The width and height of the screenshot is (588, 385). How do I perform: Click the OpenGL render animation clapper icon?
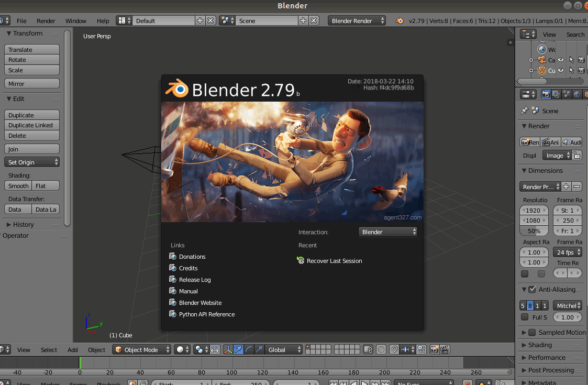click(445, 349)
